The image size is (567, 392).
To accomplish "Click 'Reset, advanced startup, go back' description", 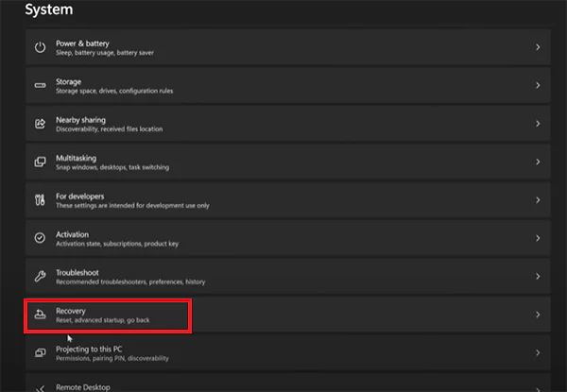I will click(103, 320).
